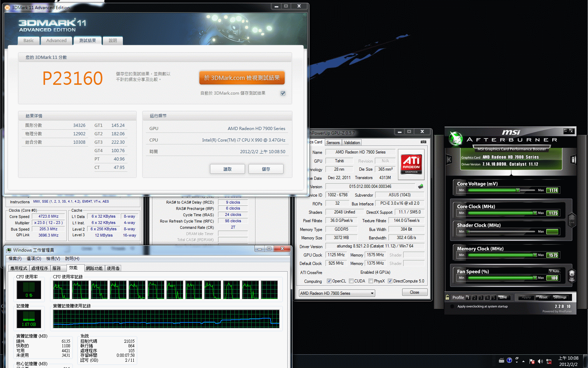The image size is (588, 368).
Task: Switch to GPU-Z Validation tab
Action: [352, 143]
